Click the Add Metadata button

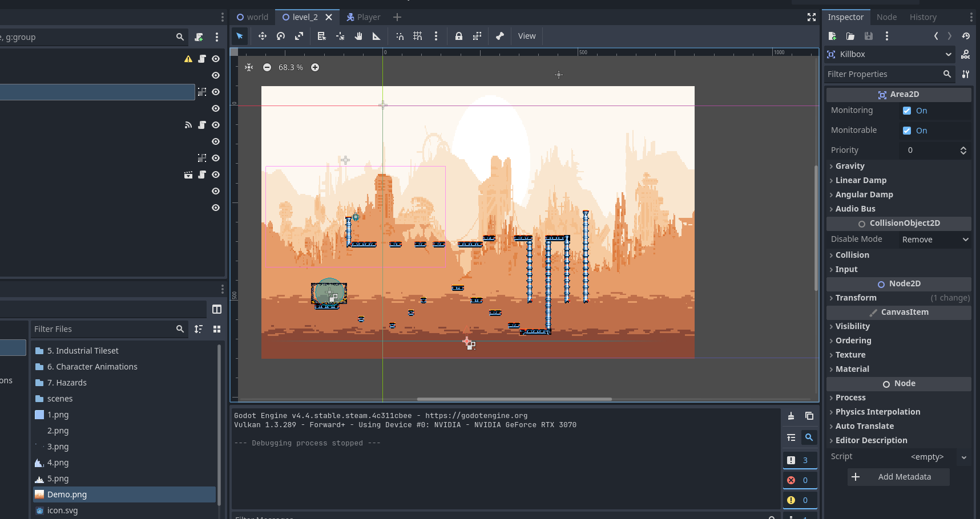(x=898, y=477)
